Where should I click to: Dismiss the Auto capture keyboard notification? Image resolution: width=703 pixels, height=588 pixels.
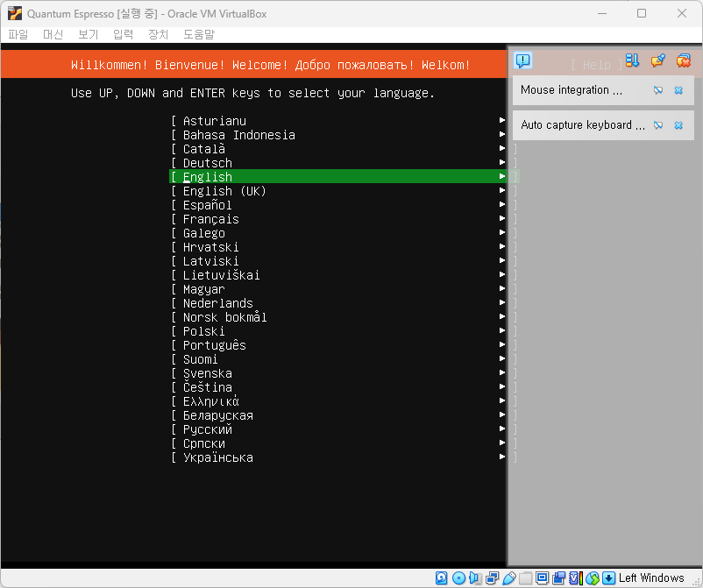678,125
